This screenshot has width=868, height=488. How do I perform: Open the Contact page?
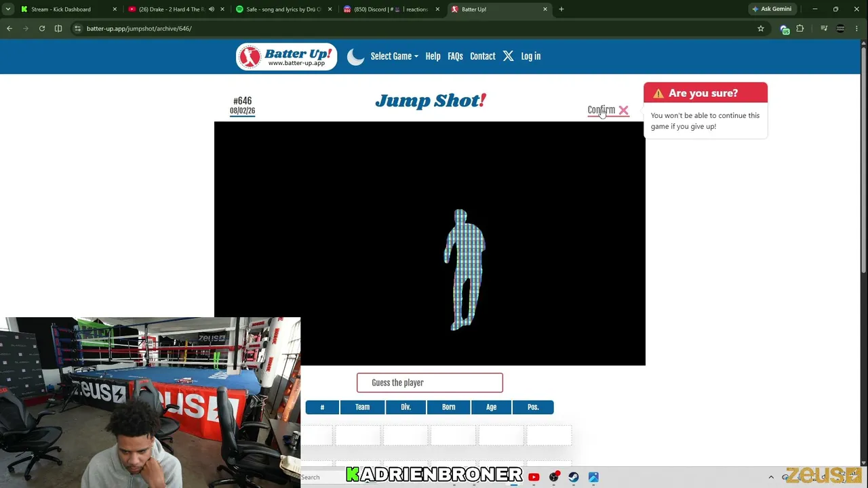pos(482,56)
